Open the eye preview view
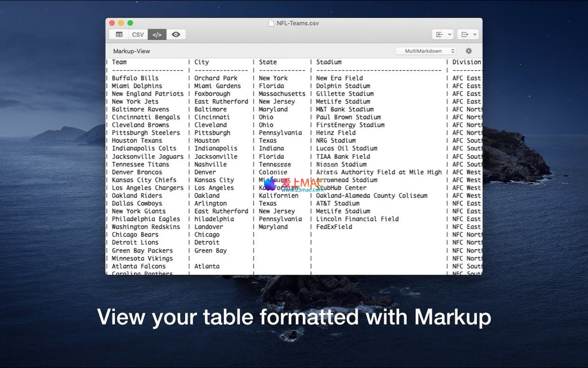 176,34
